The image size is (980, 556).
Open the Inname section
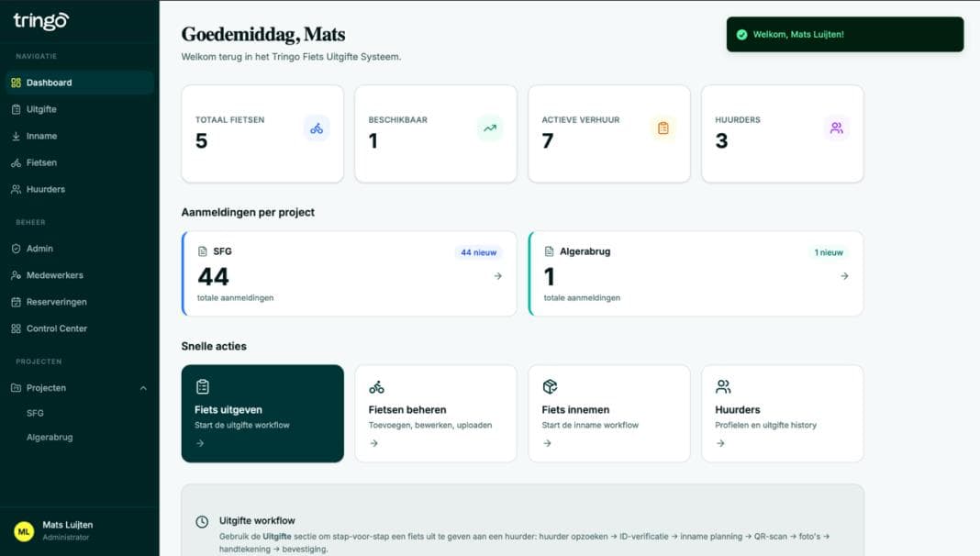click(x=80, y=136)
